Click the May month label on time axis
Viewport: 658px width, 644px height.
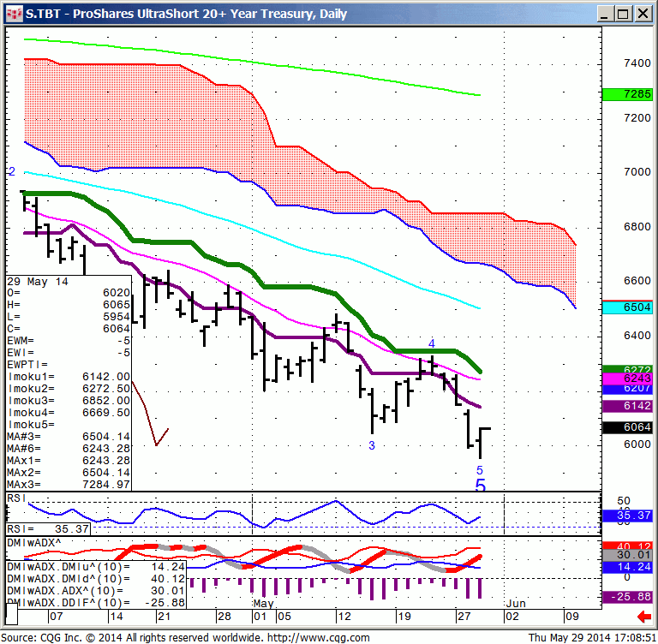tap(264, 604)
